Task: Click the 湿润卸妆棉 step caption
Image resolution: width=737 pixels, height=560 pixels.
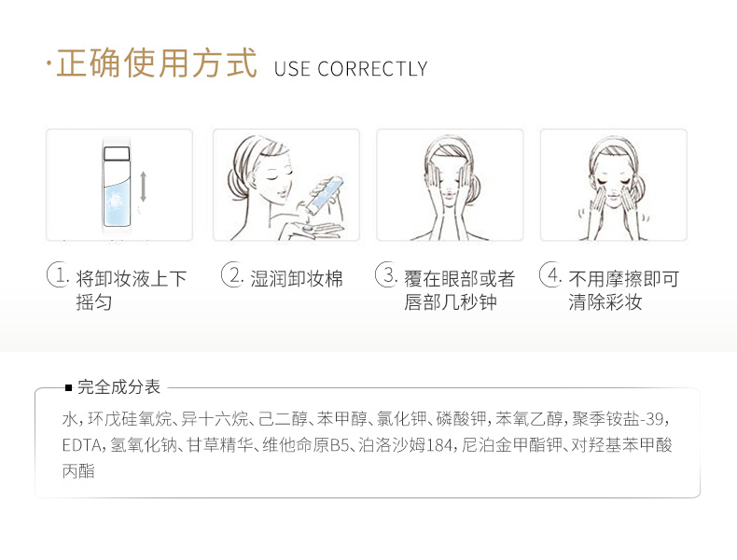Action: pyautogui.click(x=297, y=279)
